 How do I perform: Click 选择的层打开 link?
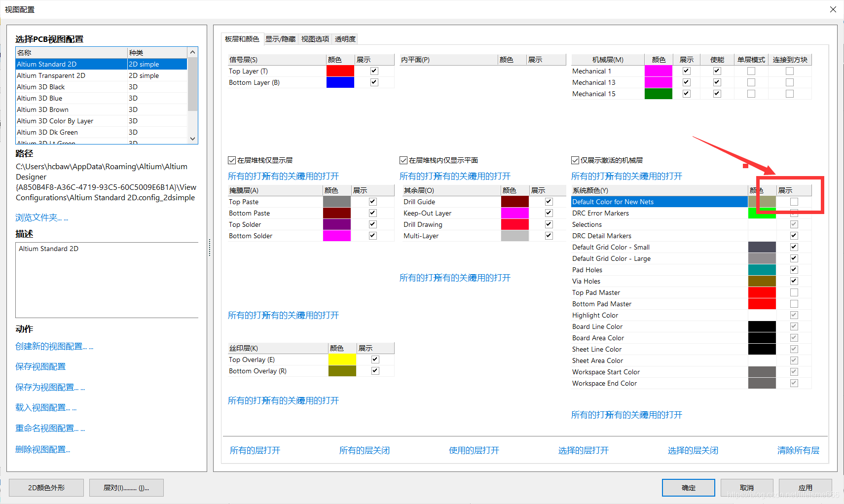584,450
